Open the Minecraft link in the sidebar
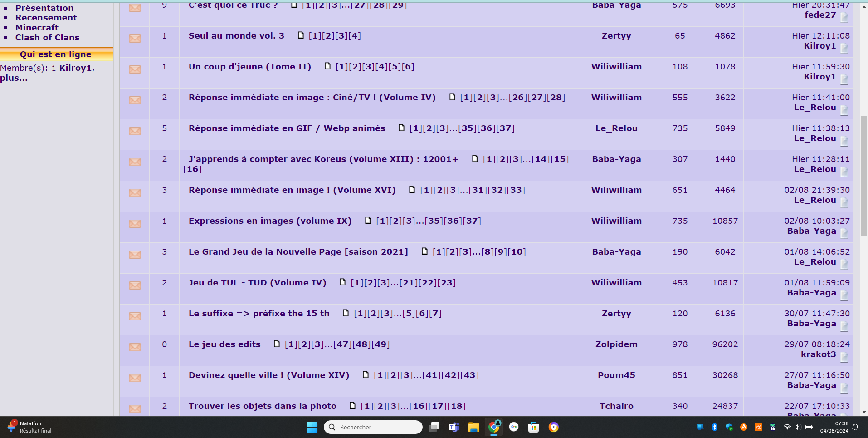The height and width of the screenshot is (438, 868). point(37,28)
